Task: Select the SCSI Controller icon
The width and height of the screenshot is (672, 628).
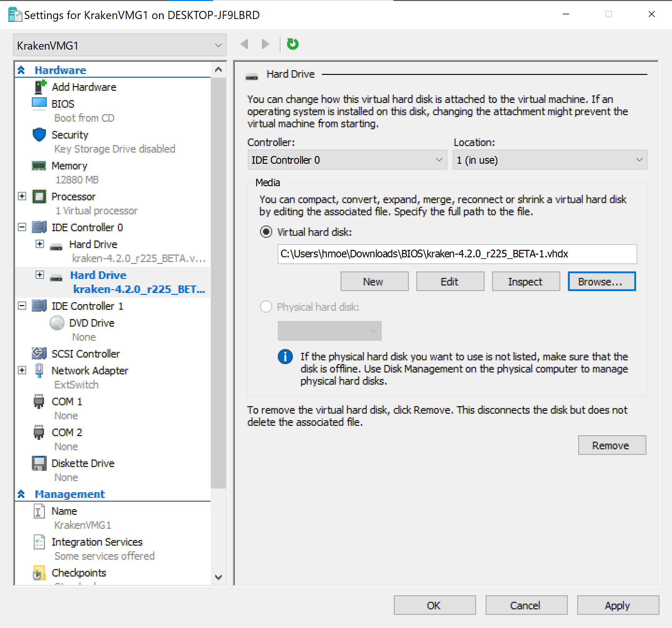Action: [x=39, y=353]
